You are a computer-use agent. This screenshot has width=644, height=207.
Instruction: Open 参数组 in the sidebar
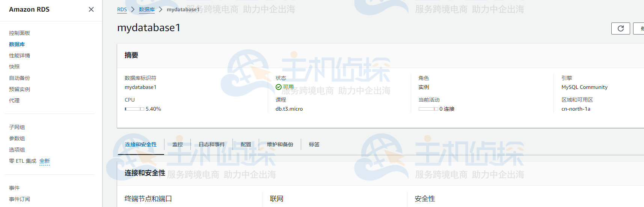click(17, 138)
